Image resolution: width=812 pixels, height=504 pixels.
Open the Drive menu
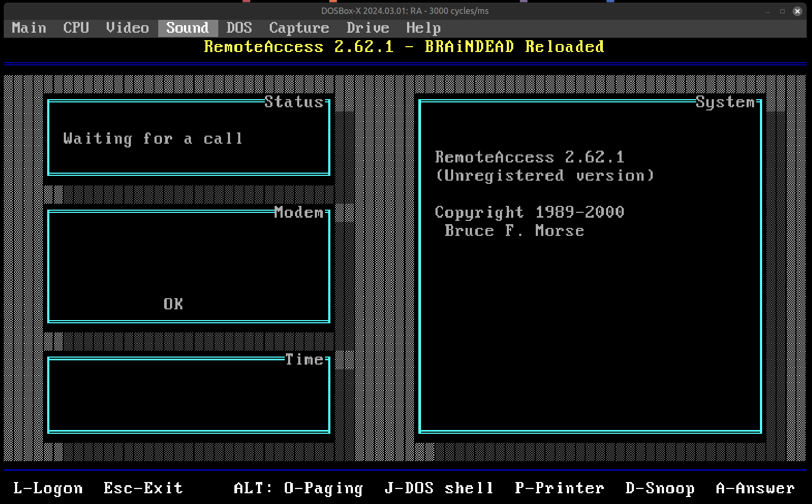coord(367,28)
